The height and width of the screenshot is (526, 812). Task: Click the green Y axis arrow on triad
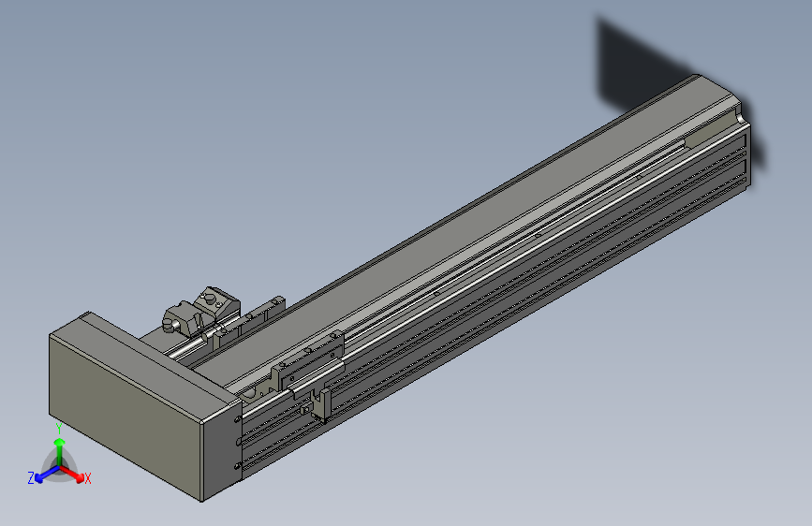(60, 451)
